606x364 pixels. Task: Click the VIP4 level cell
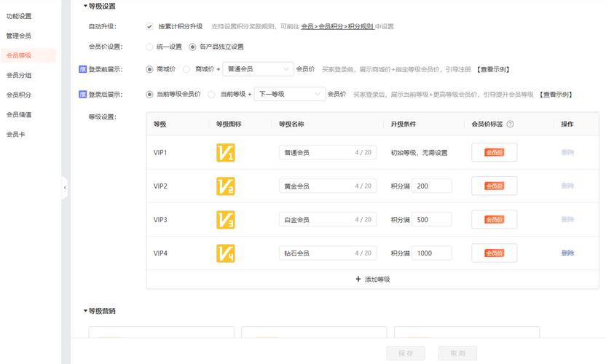click(x=160, y=253)
